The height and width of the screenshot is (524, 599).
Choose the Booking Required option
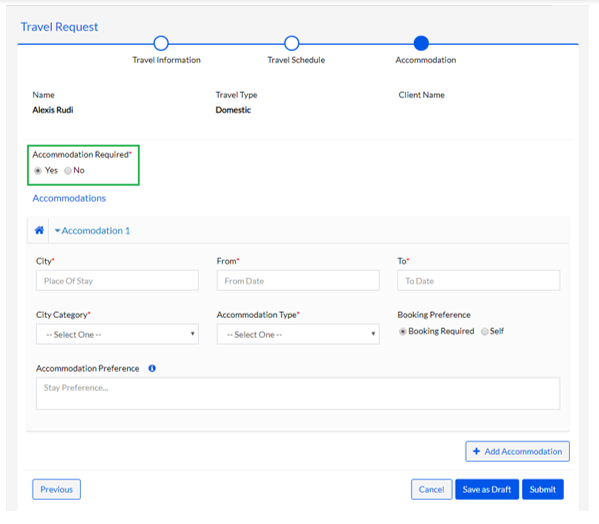[402, 332]
